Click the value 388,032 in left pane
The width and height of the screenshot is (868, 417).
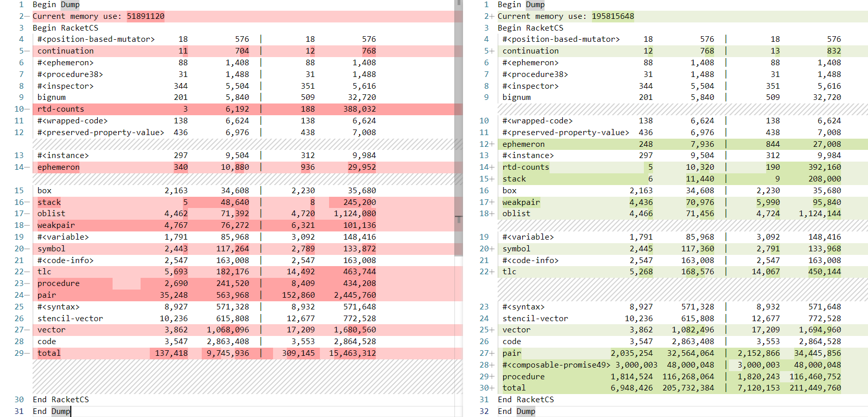tap(359, 109)
